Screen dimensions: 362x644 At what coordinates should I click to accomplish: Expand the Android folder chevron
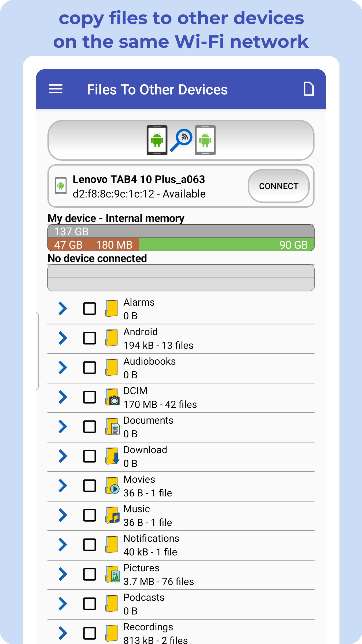pyautogui.click(x=63, y=338)
